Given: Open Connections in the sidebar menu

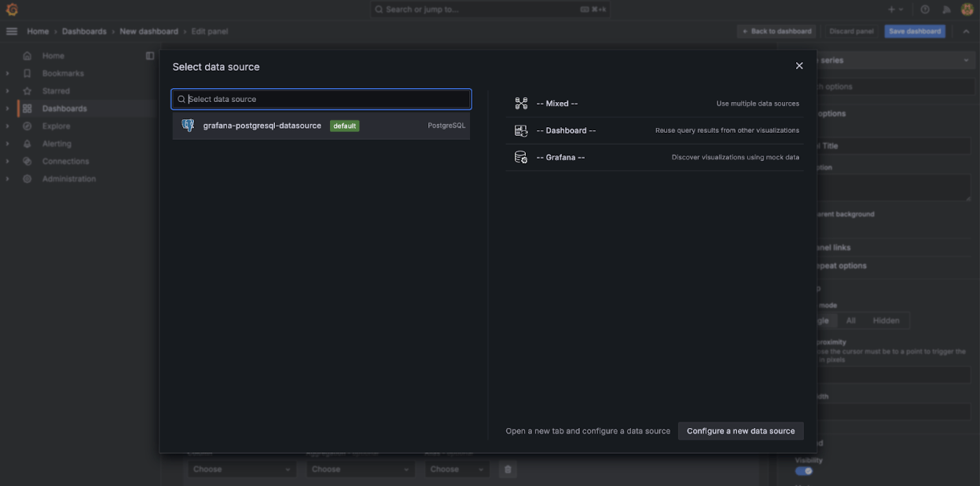Looking at the screenshot, I should coord(66,161).
